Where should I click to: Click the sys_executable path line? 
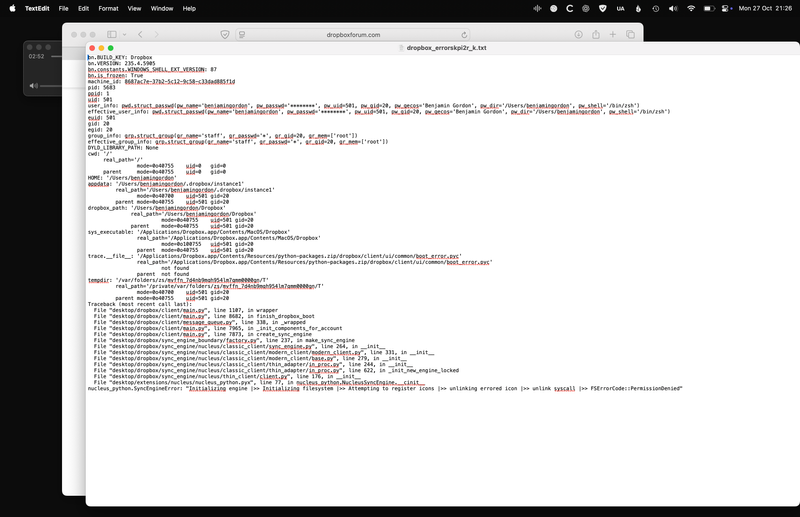click(x=189, y=232)
